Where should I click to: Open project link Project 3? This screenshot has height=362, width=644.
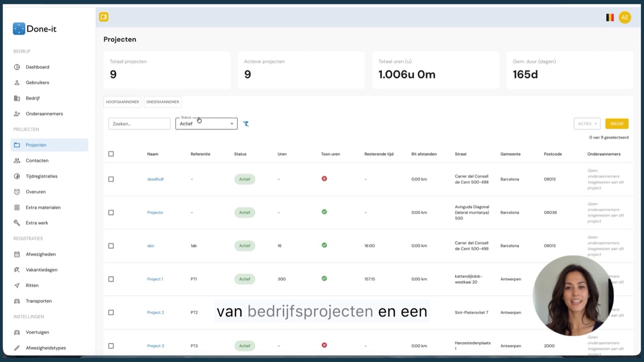(156, 346)
